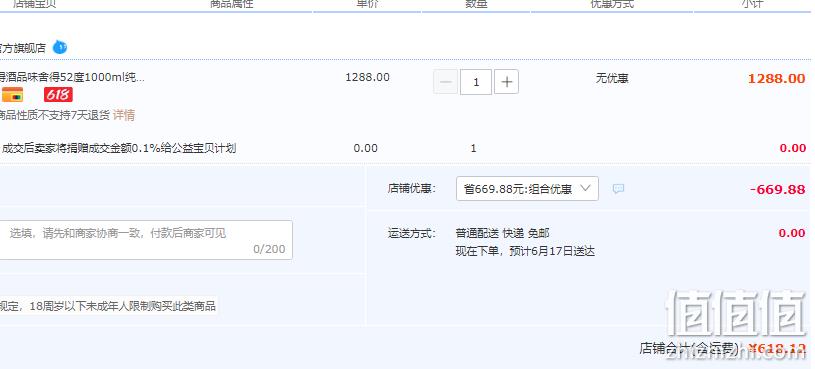This screenshot has width=815, height=369.
Task: Click the -669.88 discount amount
Action: pos(778,189)
